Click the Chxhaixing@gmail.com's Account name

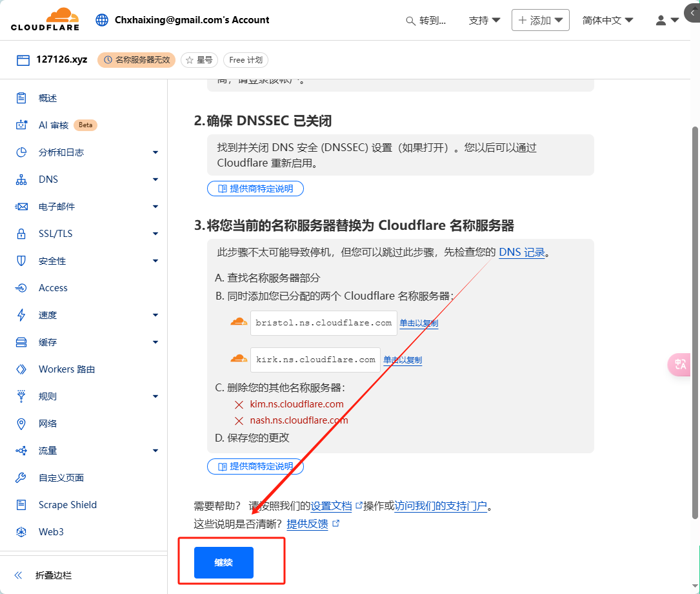192,20
